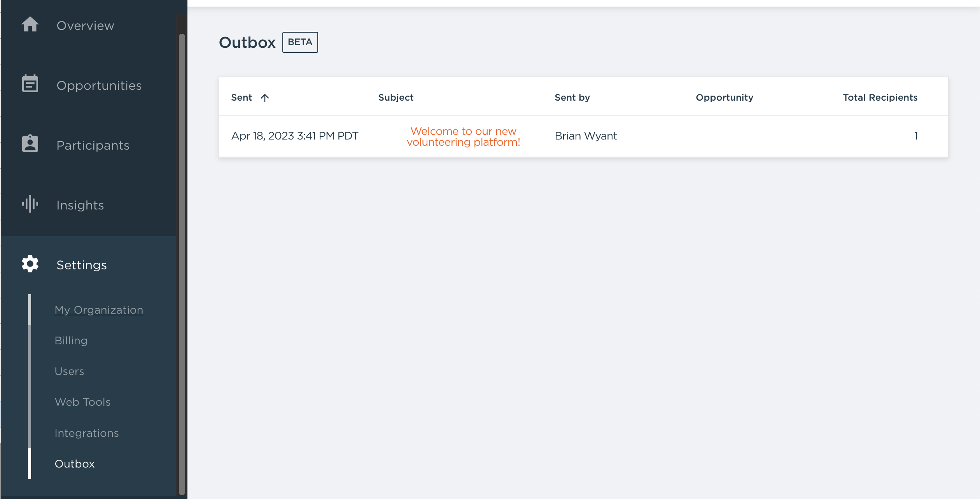This screenshot has width=980, height=499.
Task: Open the My Organization link
Action: (x=99, y=310)
